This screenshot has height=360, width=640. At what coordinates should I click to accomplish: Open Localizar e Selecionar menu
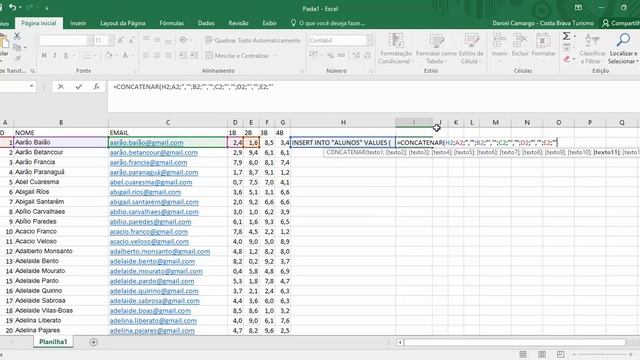(x=623, y=49)
